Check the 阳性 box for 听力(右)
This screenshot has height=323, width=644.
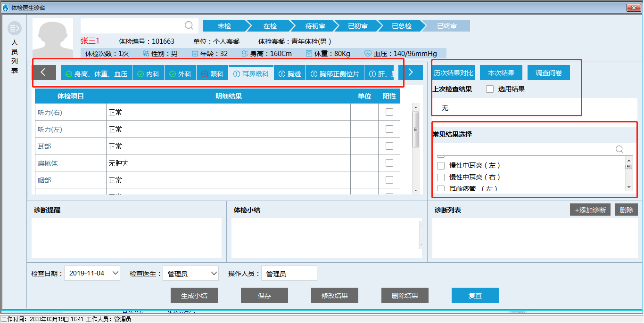[x=389, y=112]
